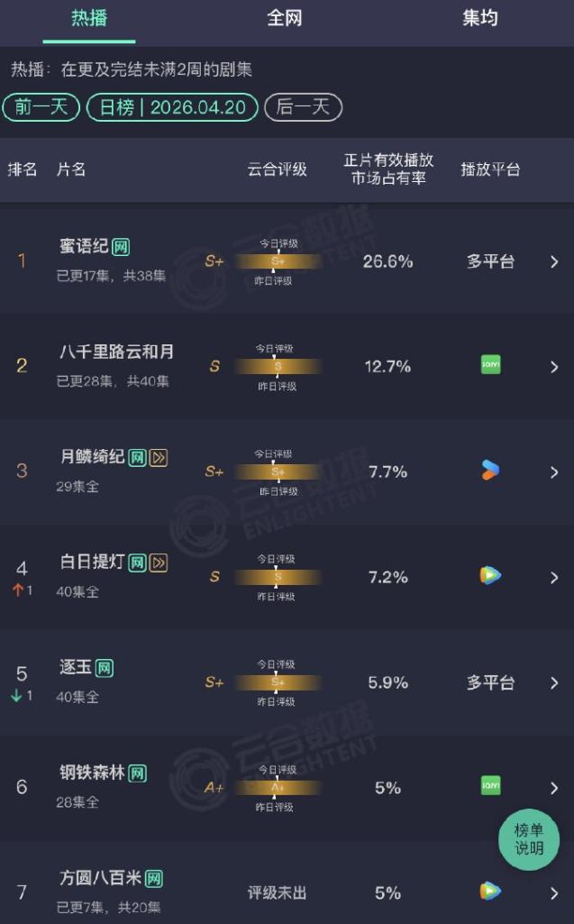Select the 热播 tab
This screenshot has width=574, height=924.
tap(89, 18)
